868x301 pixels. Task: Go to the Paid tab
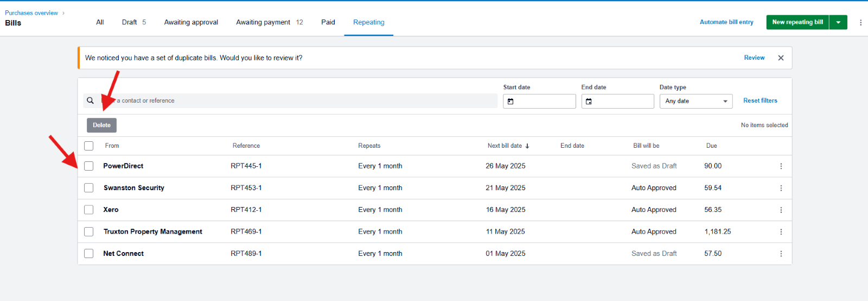(x=328, y=22)
